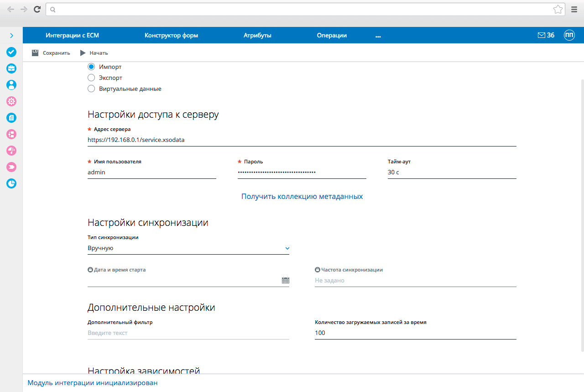This screenshot has height=392, width=584.
Task: Collapse the sidebar with the chevron arrow
Action: [x=11, y=35]
